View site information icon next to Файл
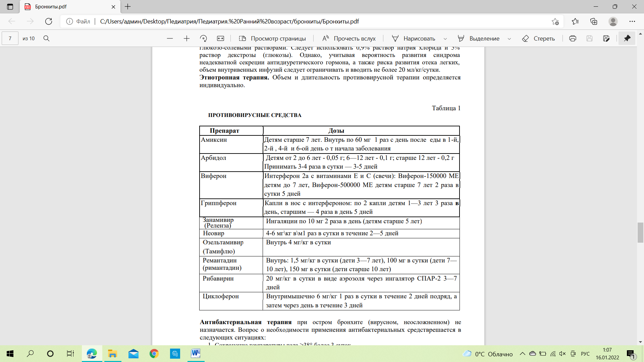This screenshot has width=644, height=362. click(69, 21)
